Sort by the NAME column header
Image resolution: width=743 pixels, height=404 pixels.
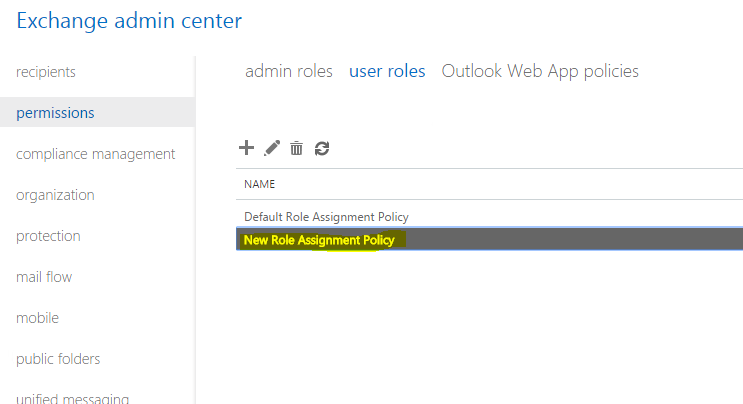click(260, 184)
